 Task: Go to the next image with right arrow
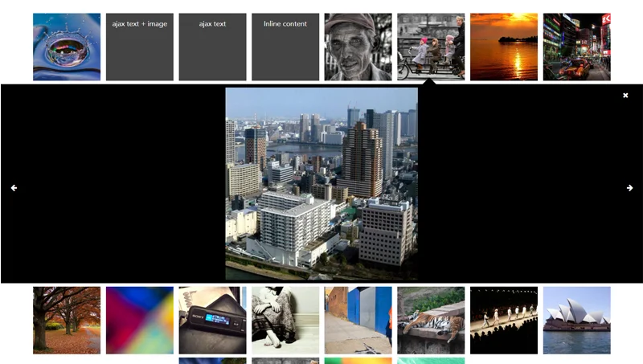(x=630, y=188)
